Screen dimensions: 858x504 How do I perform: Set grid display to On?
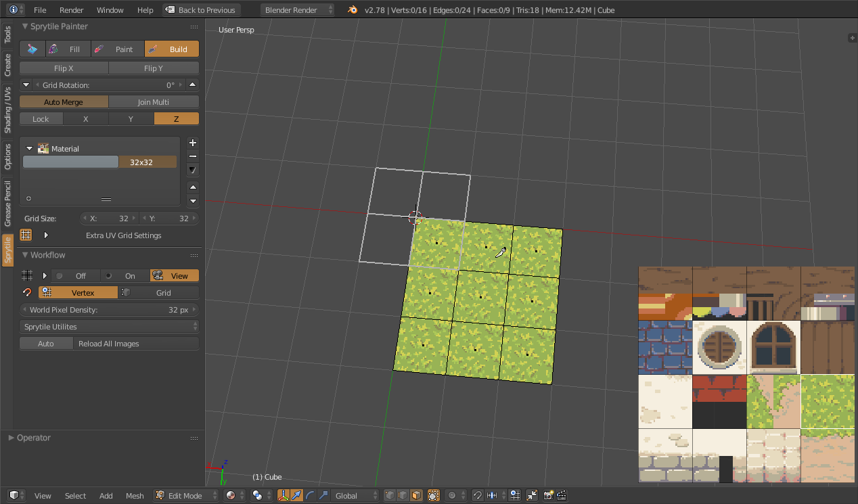click(x=125, y=275)
